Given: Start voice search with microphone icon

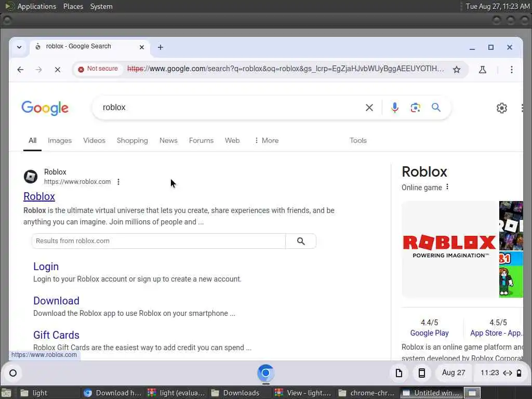Looking at the screenshot, I should [395, 108].
